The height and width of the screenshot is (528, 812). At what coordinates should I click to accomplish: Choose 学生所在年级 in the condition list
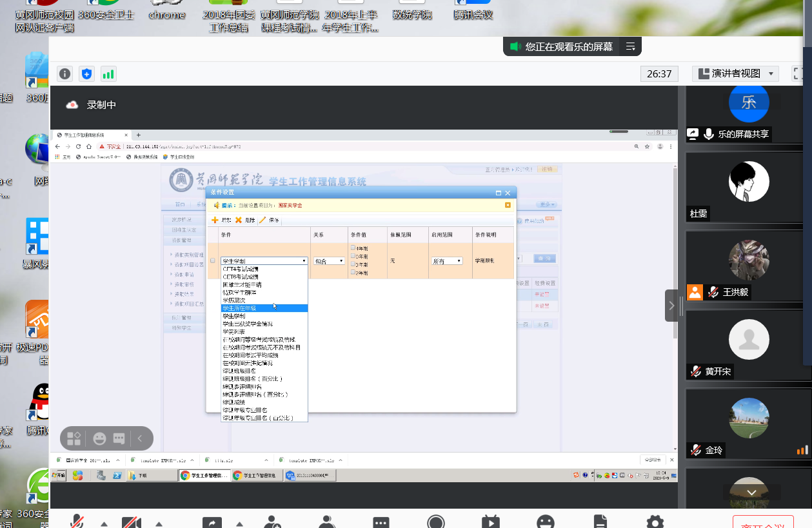[x=264, y=308]
